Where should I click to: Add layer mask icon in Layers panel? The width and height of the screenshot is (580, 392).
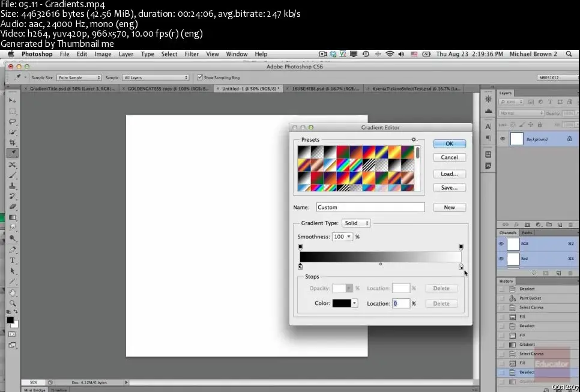click(x=527, y=225)
